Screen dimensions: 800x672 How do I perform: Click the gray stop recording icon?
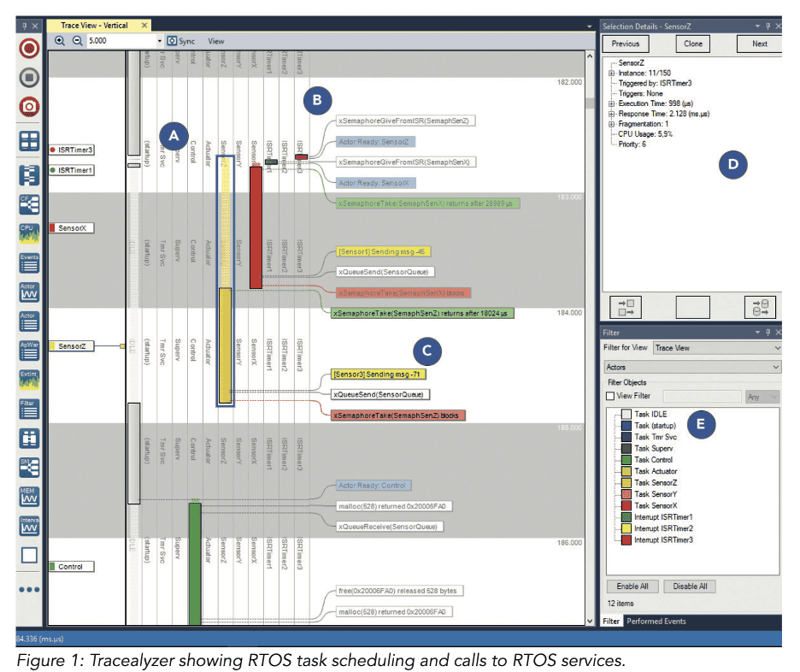pos(29,78)
